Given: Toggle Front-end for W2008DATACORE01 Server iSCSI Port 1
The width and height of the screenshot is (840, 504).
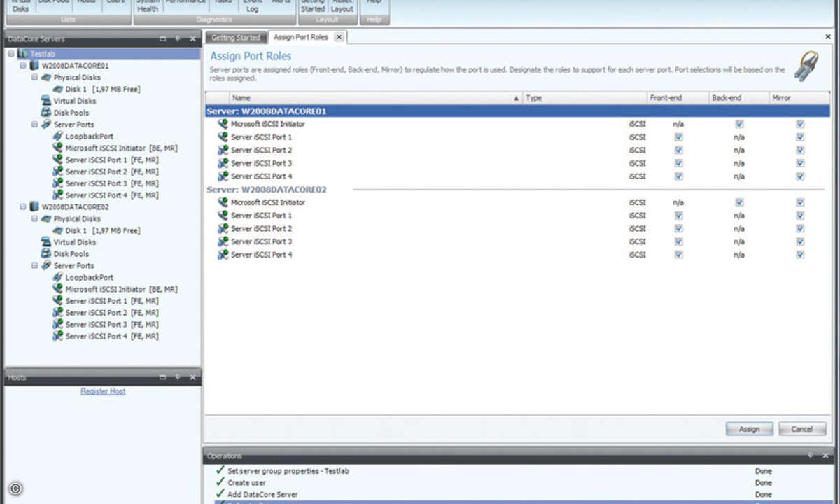Looking at the screenshot, I should (678, 137).
